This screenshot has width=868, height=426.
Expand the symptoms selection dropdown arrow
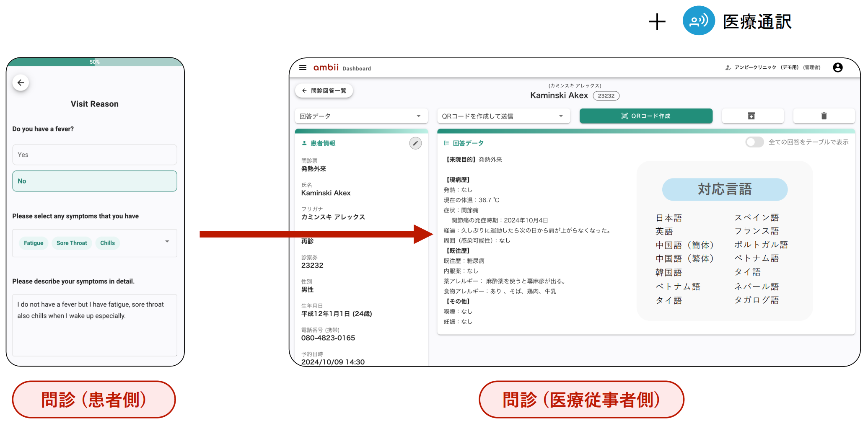167,242
